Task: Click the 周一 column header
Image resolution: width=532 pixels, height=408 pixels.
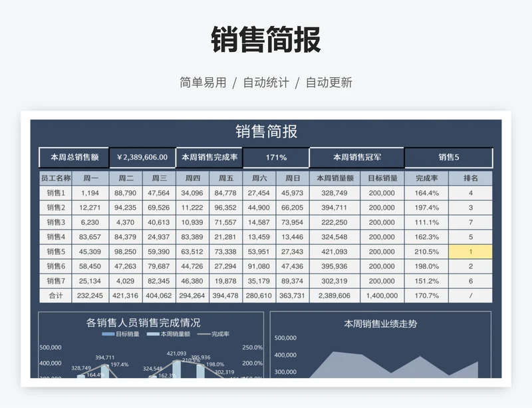Action: point(90,178)
